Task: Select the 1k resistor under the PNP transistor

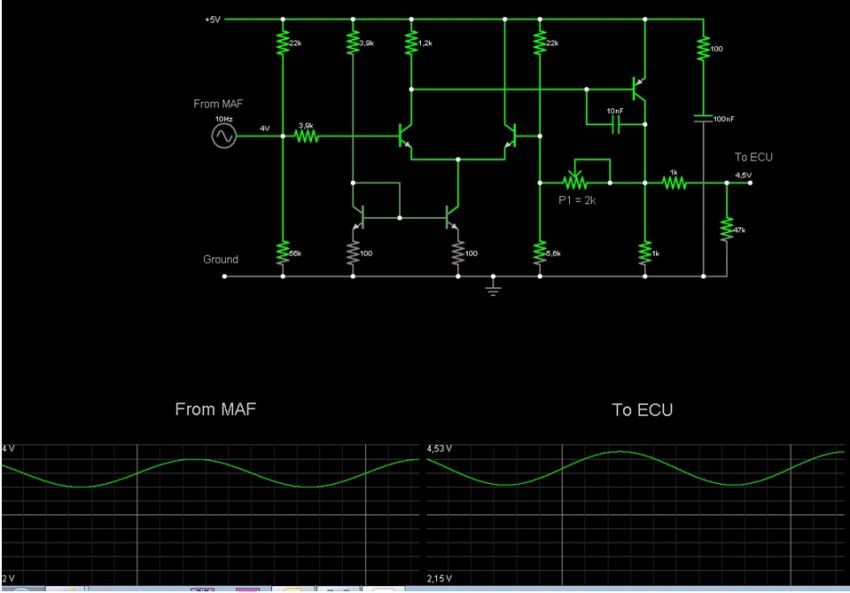Action: (x=645, y=253)
